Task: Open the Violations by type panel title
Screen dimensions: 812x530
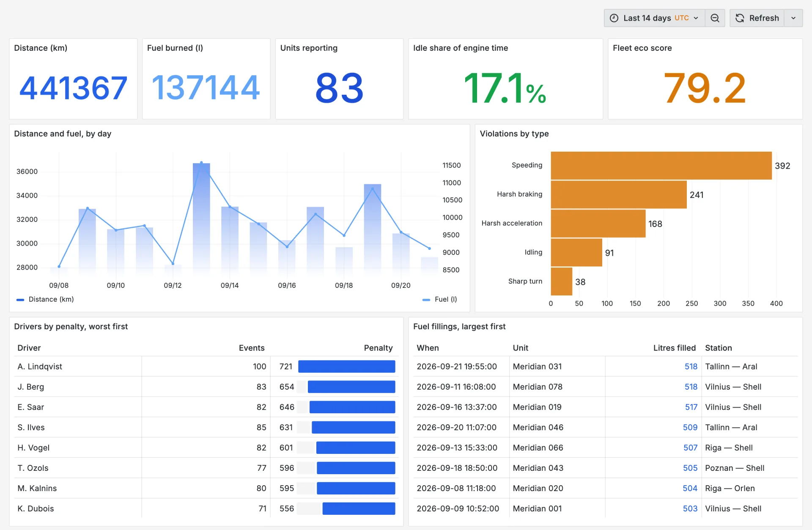Action: point(514,134)
